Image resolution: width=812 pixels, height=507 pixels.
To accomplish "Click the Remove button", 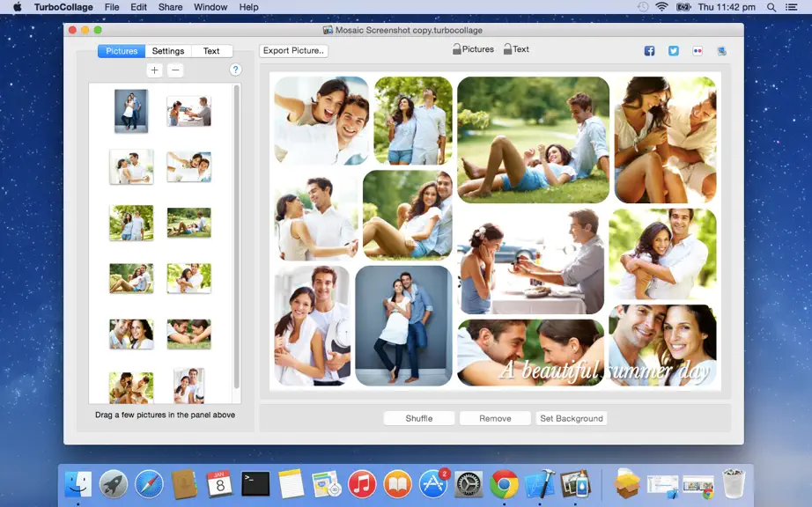I will (x=495, y=418).
